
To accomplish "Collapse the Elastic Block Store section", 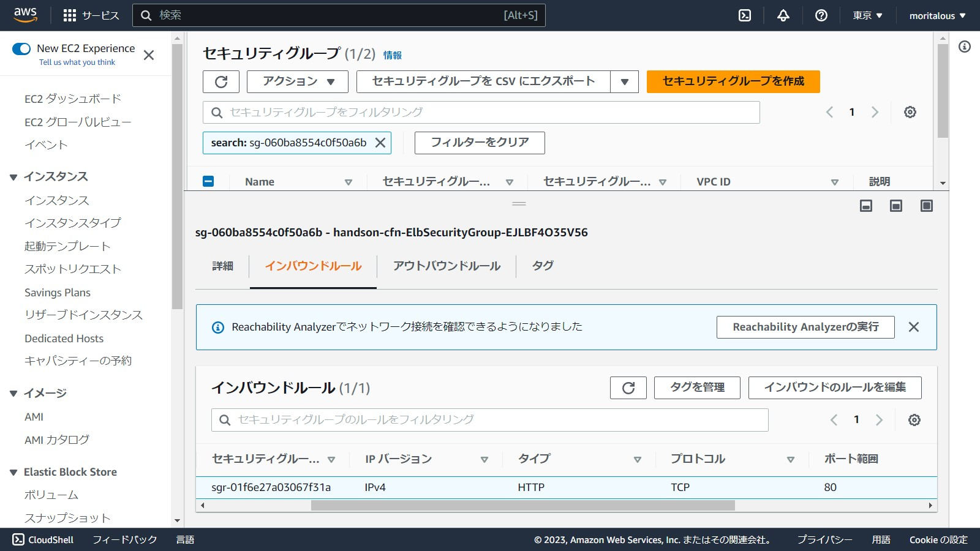I will click(13, 473).
